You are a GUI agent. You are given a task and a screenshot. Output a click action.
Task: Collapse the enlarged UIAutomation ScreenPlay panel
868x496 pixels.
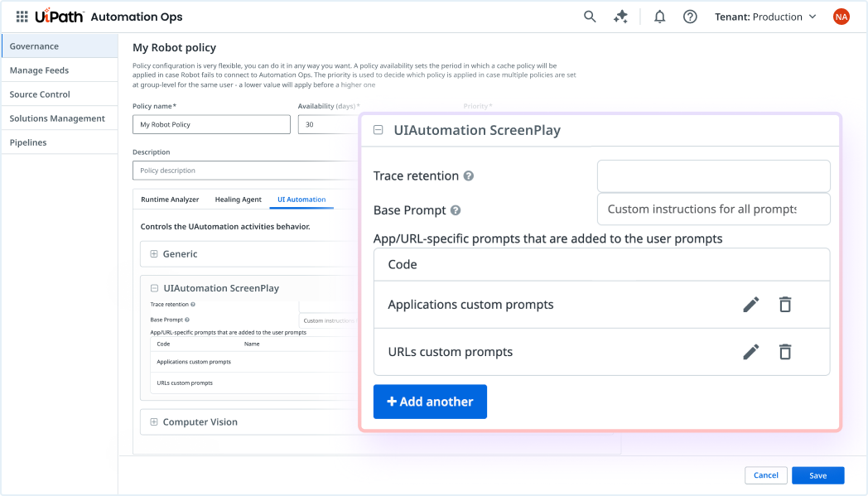[378, 130]
